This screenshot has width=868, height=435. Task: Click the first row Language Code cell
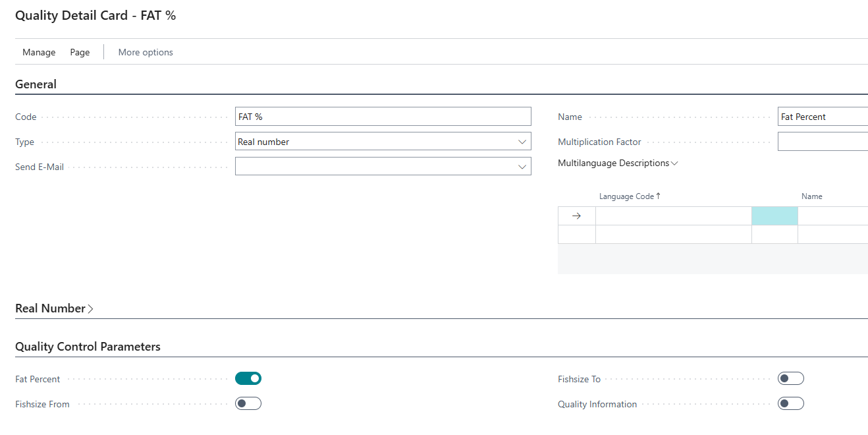click(673, 216)
